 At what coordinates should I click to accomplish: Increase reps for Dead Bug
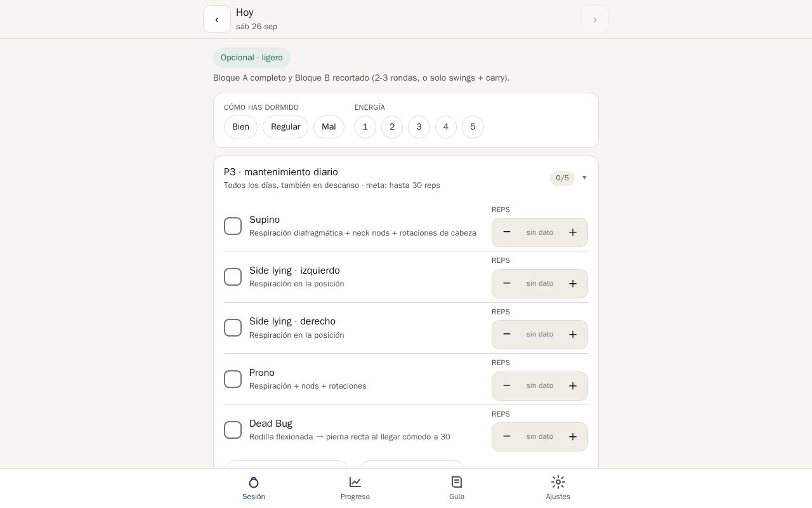(x=573, y=437)
